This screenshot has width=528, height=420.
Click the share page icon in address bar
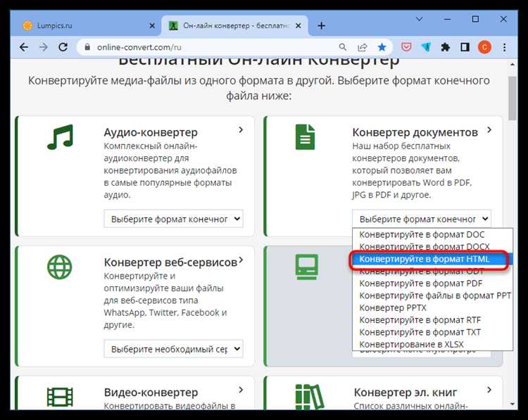(x=363, y=47)
